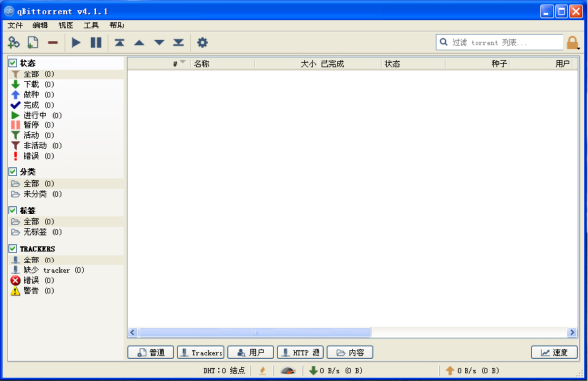
Task: Sort by the # column header
Action: pos(160,64)
